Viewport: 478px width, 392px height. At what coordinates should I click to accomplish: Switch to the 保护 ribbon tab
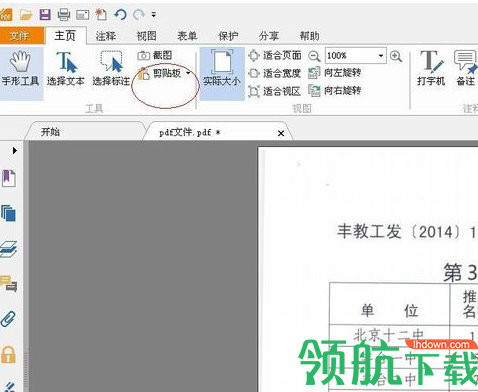pyautogui.click(x=228, y=36)
